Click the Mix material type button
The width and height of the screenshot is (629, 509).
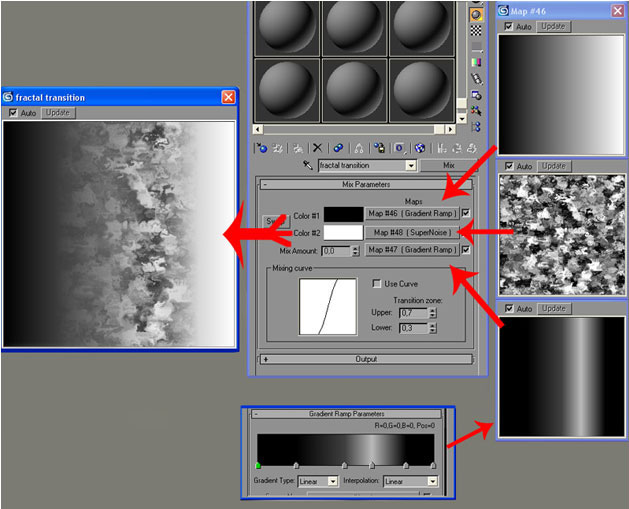pos(446,166)
